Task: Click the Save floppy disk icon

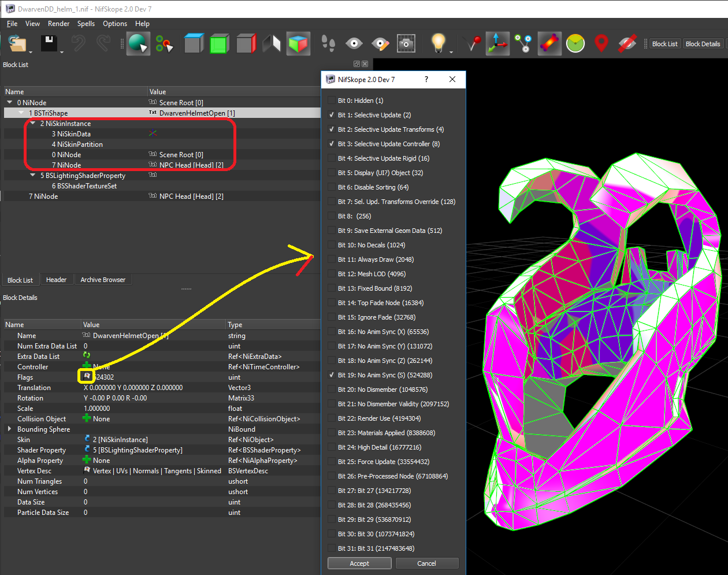Action: 49,44
